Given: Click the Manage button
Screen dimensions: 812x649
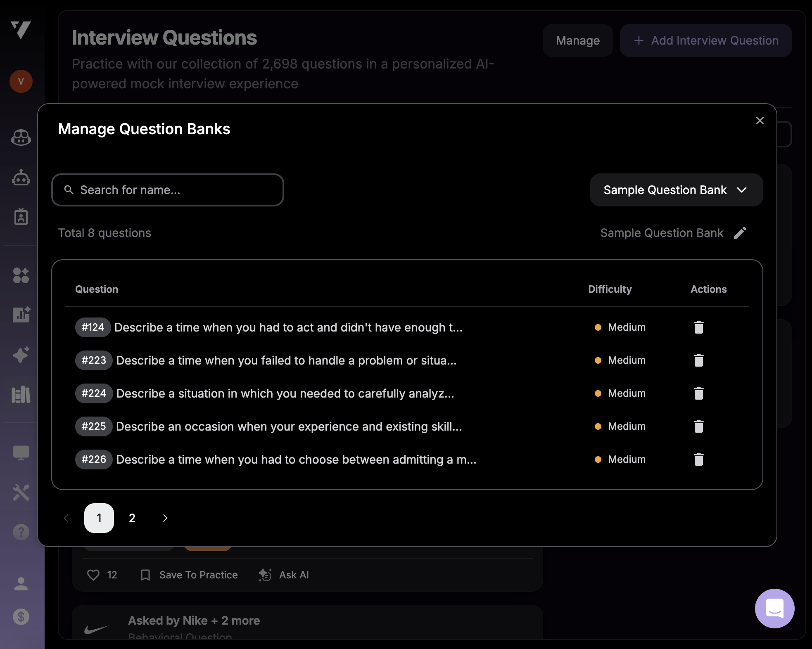Looking at the screenshot, I should [x=578, y=40].
